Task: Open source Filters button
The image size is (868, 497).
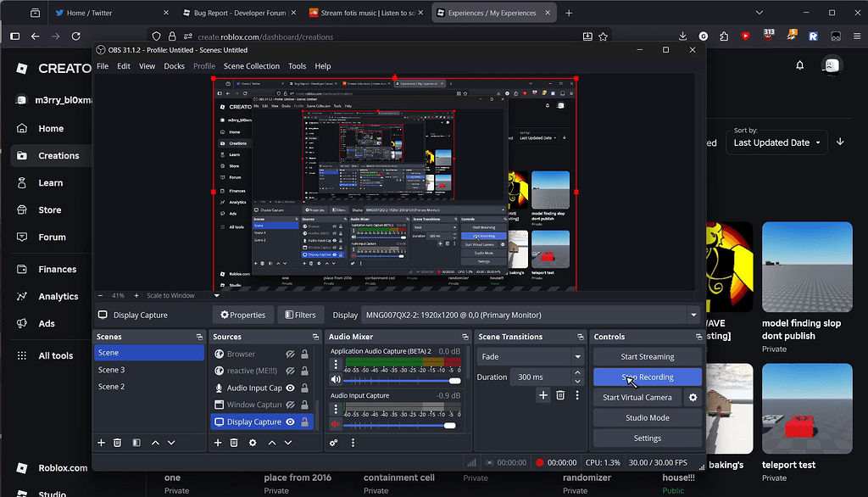Action: pyautogui.click(x=300, y=315)
